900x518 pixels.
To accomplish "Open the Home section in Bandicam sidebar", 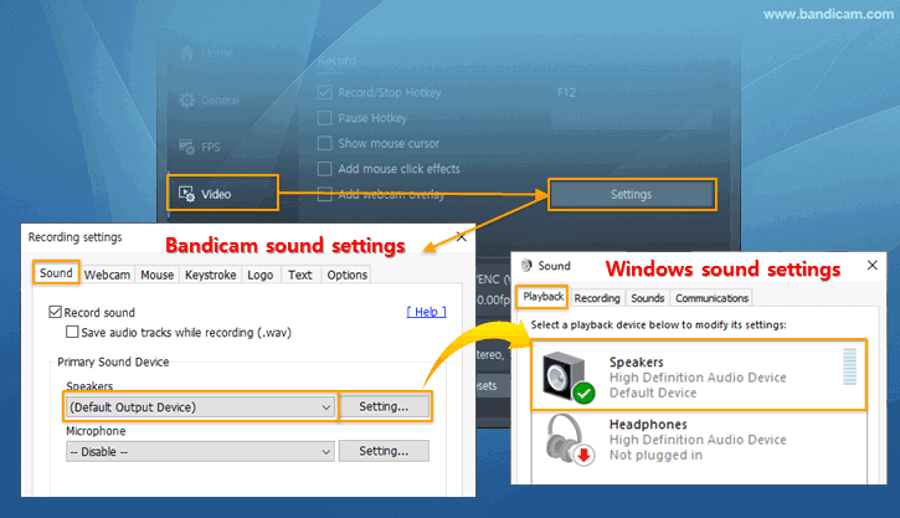I will [x=206, y=53].
